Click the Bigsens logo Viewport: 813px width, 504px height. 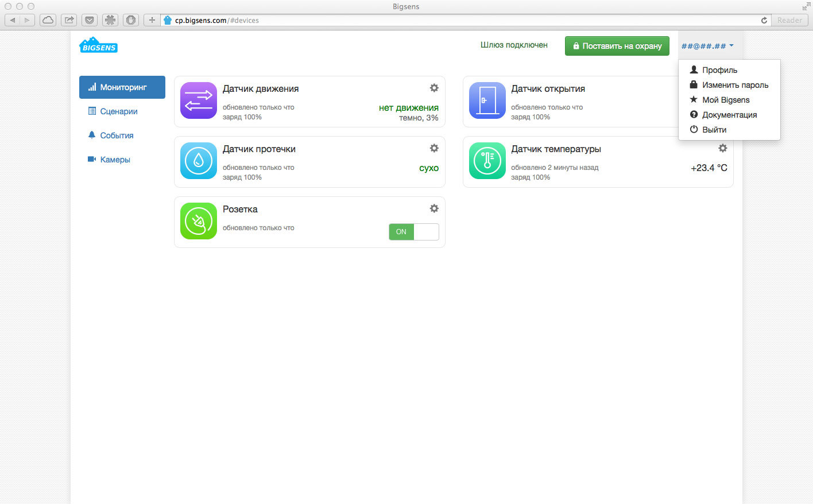click(x=98, y=45)
